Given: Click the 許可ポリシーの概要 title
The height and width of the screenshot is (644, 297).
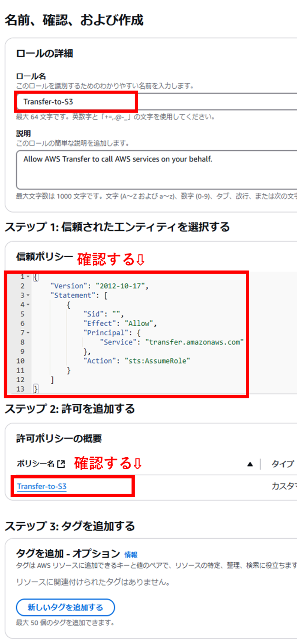Looking at the screenshot, I should coord(59,438).
